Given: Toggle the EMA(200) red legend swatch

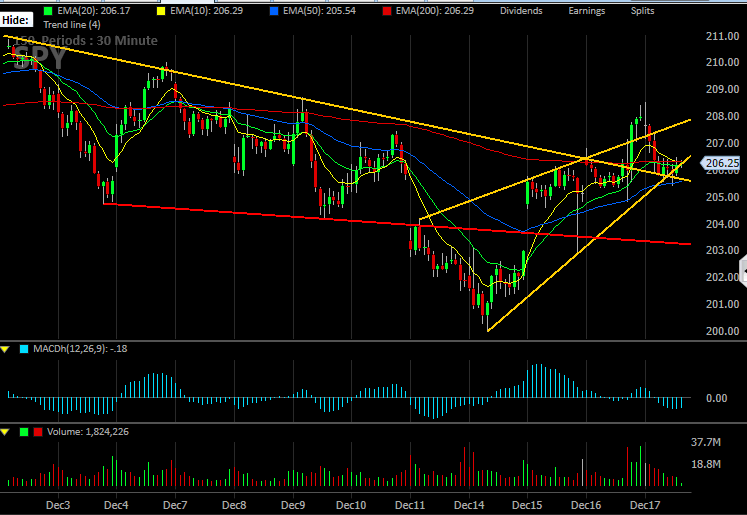Looking at the screenshot, I should (387, 10).
